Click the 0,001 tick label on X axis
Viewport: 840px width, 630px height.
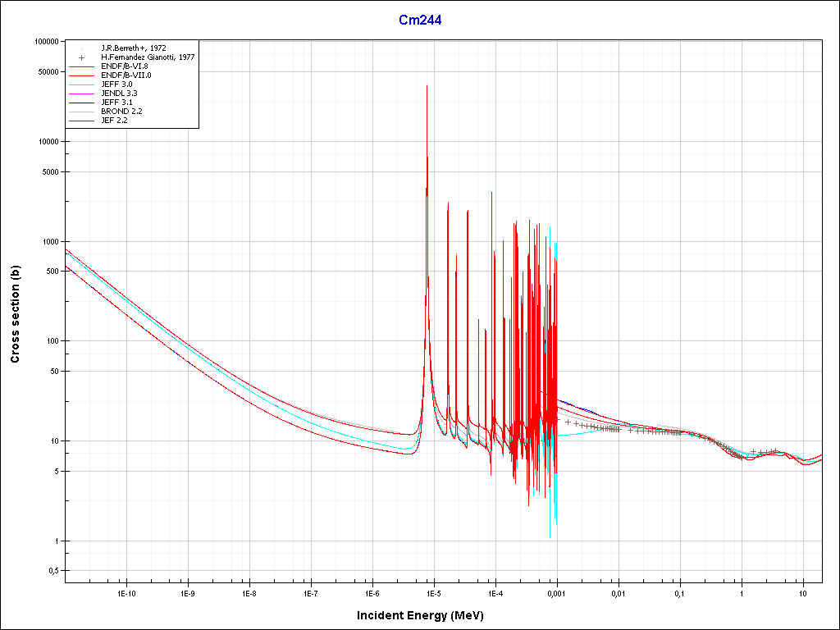(x=557, y=593)
